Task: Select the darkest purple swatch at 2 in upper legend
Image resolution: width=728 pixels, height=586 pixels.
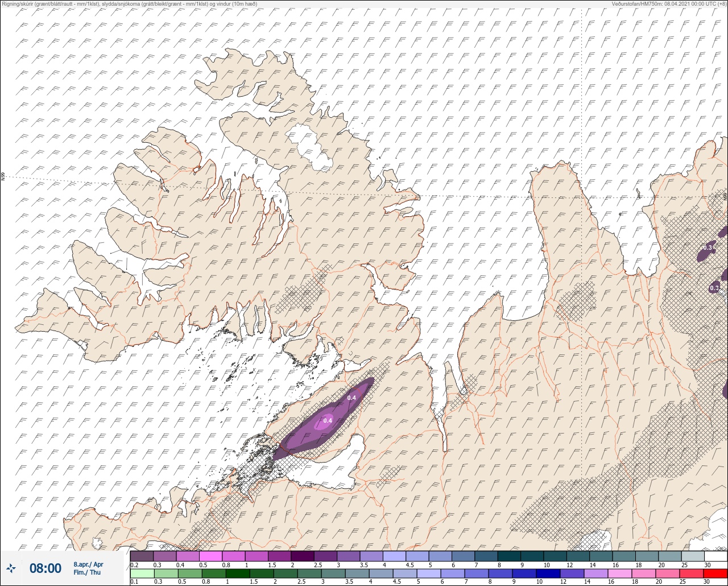Action: click(x=303, y=556)
